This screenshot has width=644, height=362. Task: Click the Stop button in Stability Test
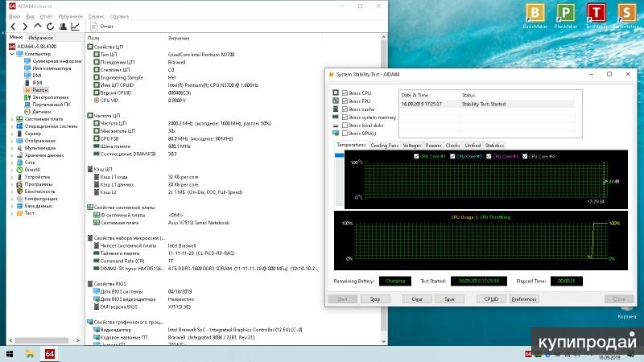pos(375,299)
